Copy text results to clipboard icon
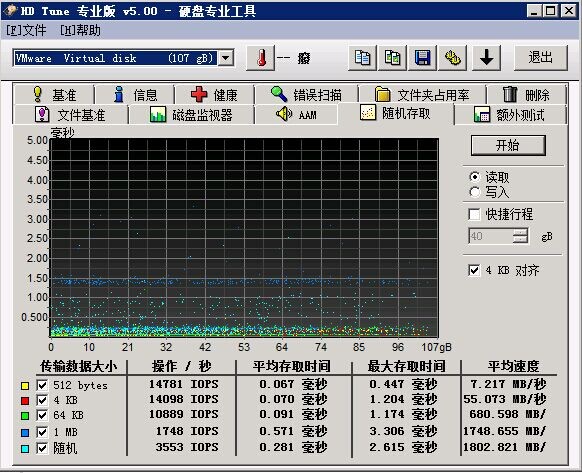The image size is (582, 473). [362, 58]
